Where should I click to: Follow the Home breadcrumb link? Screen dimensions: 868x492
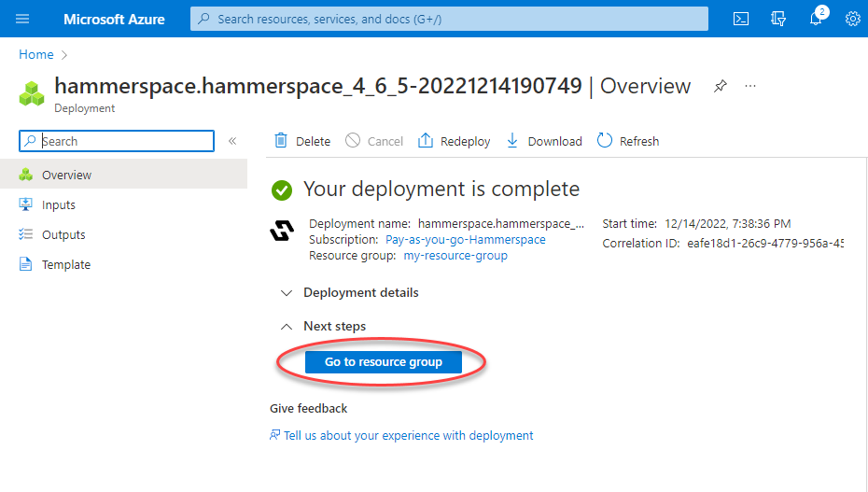(x=36, y=55)
